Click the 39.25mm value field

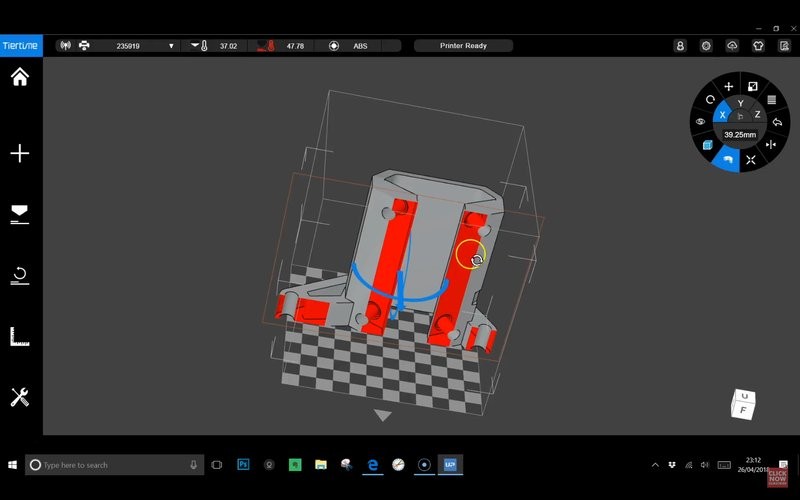[x=740, y=134]
